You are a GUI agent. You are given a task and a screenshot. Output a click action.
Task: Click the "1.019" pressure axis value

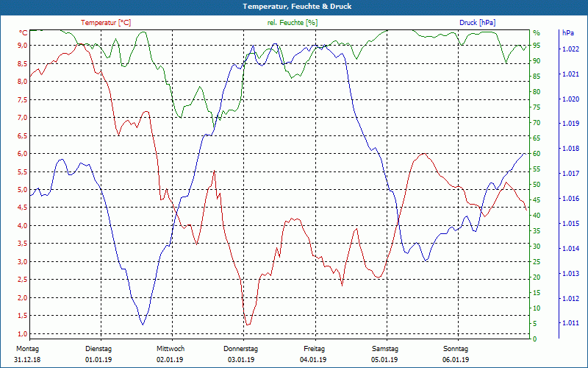[570, 124]
